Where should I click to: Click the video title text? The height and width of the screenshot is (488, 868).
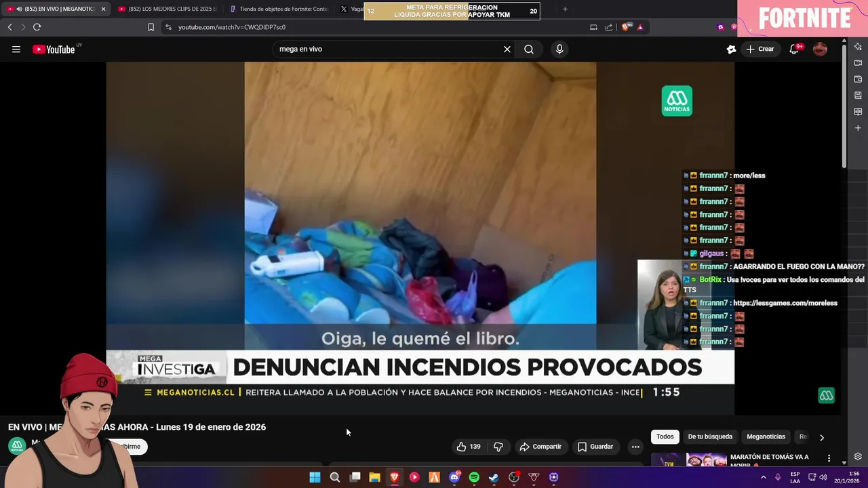pos(137,427)
